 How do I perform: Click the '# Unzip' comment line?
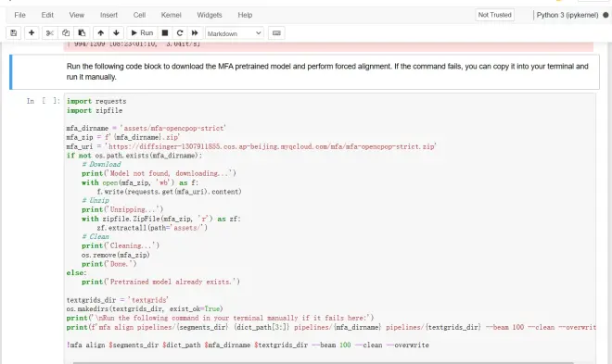96,200
